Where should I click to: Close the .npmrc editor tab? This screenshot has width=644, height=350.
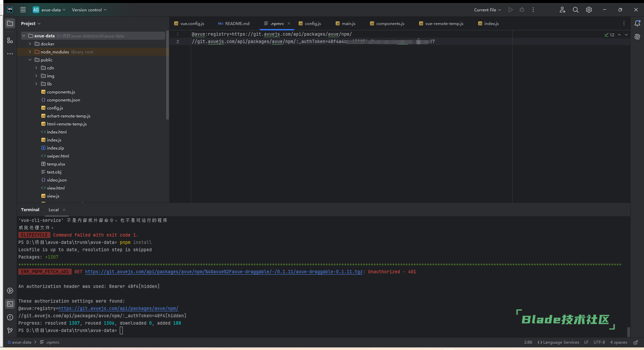(x=289, y=23)
